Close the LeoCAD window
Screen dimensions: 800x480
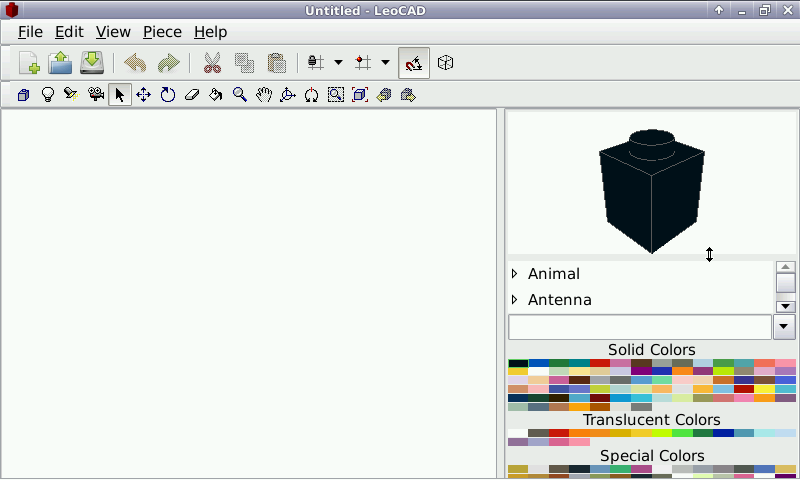[x=788, y=10]
